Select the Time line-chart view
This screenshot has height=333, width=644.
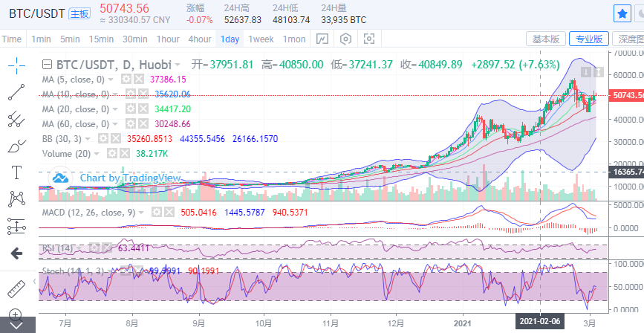11,39
